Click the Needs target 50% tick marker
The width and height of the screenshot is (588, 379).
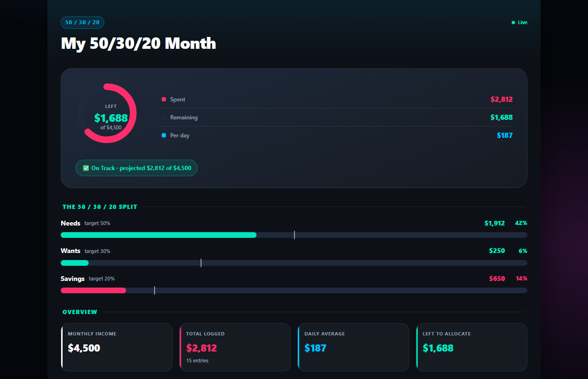(x=294, y=235)
